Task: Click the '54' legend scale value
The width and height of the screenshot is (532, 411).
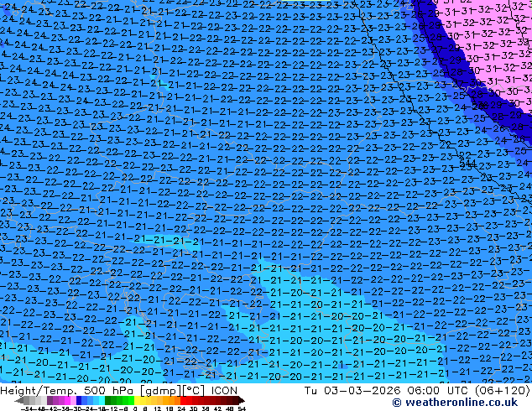Action: coord(242,409)
